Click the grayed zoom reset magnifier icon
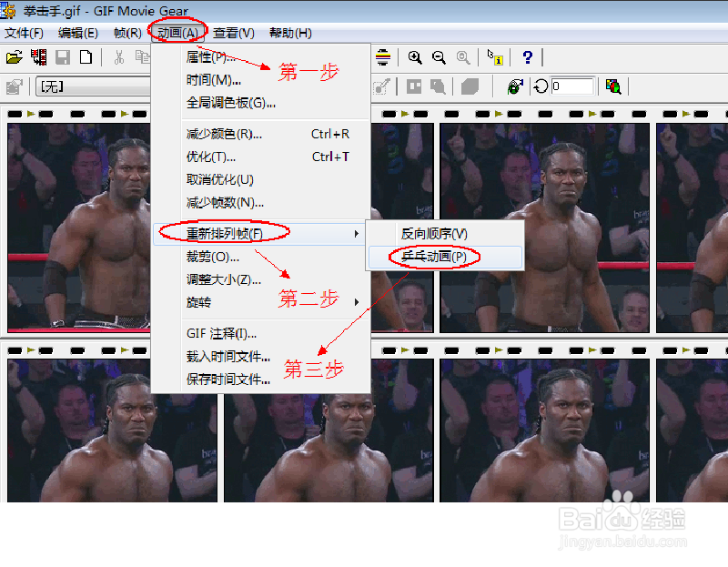Image resolution: width=728 pixels, height=567 pixels. pos(463,57)
